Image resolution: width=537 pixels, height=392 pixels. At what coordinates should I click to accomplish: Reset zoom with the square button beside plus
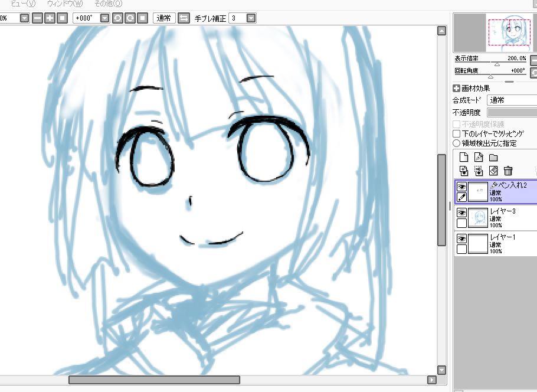click(x=62, y=18)
